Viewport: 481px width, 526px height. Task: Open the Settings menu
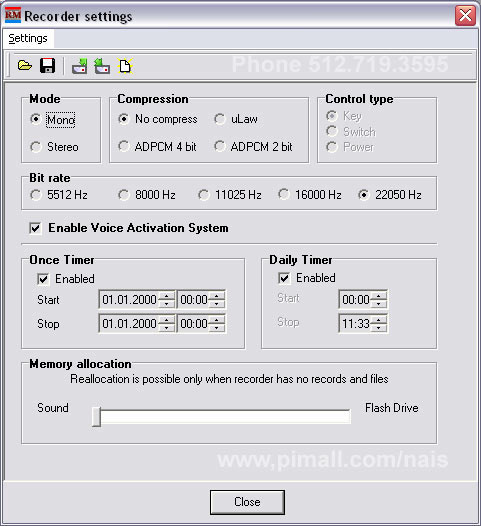coord(28,38)
